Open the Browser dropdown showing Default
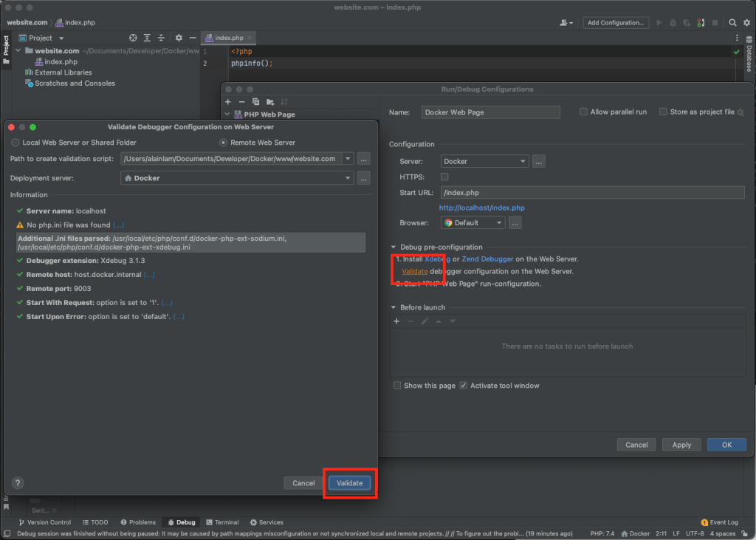 pyautogui.click(x=472, y=223)
